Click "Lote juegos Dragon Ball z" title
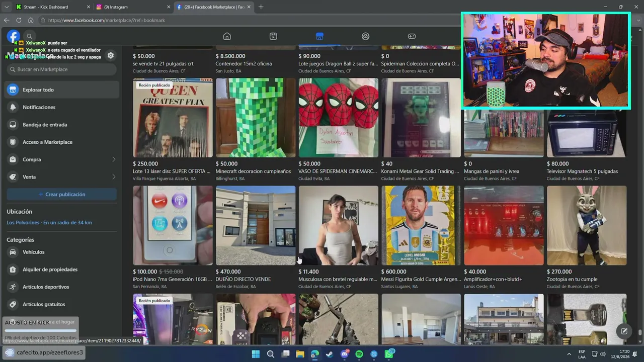Screen dimensions: 644x362 (338, 64)
